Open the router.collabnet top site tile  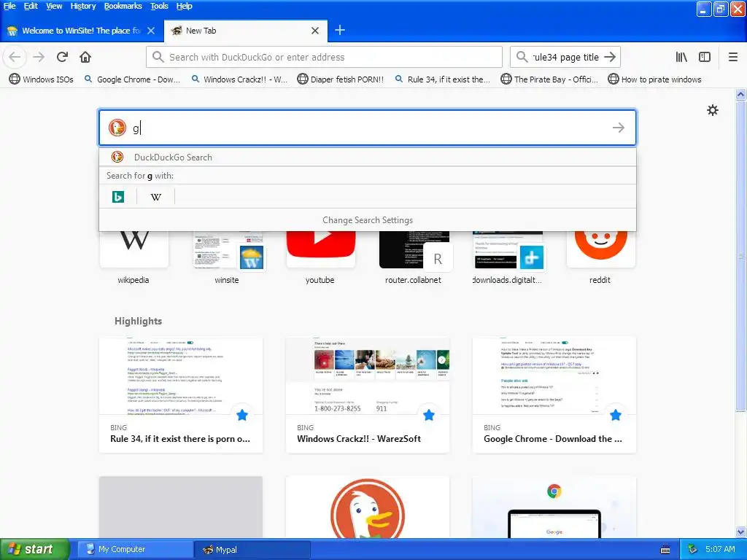coord(414,257)
